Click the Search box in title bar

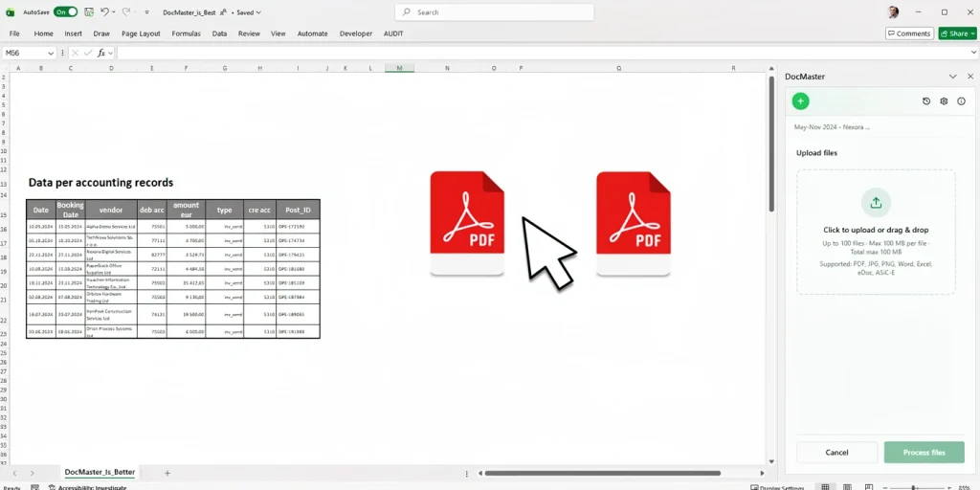495,11
